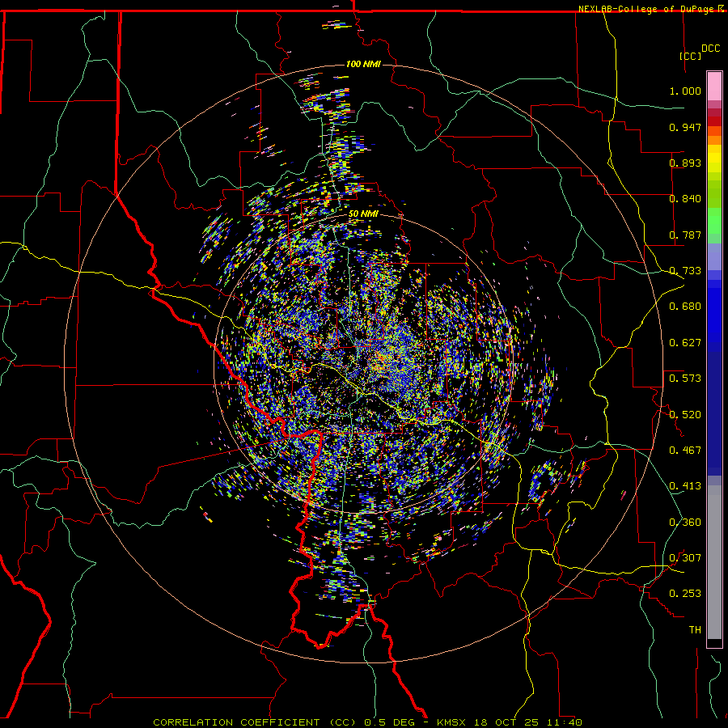Click the 0.947 legend value

tap(685, 127)
